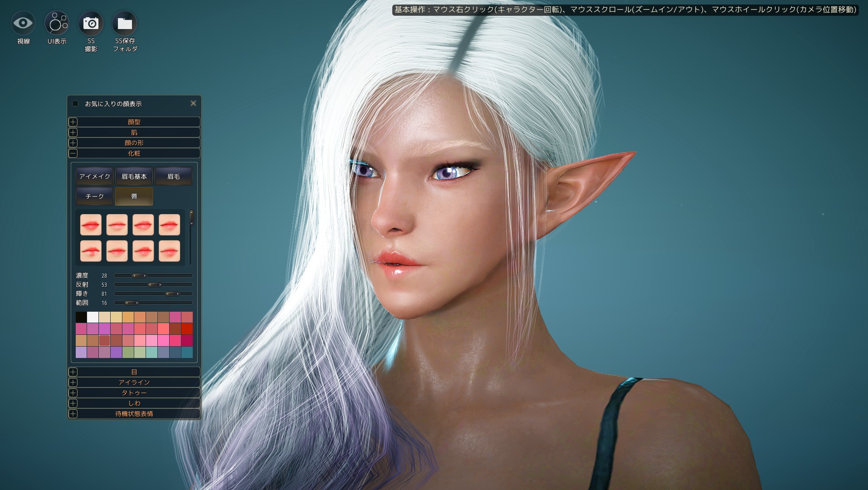
Task: Expand the 顔型 section
Action: (x=134, y=122)
